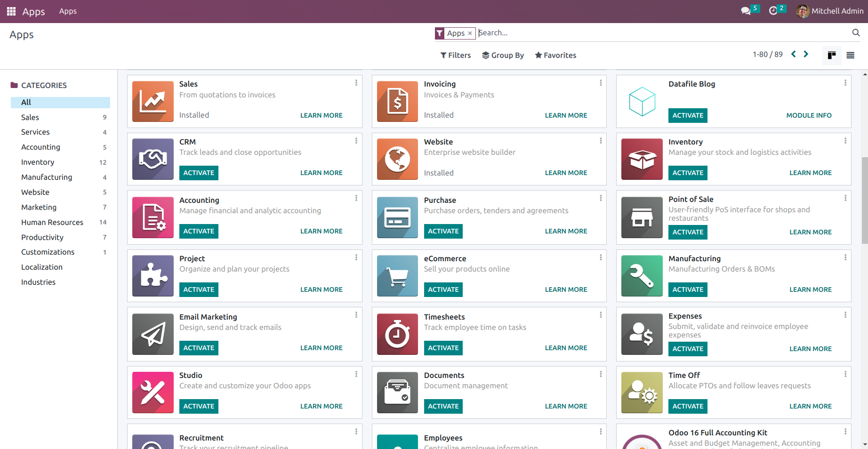Viewport: 868px width, 449px height.
Task: Click the search magnifier icon
Action: 856,32
